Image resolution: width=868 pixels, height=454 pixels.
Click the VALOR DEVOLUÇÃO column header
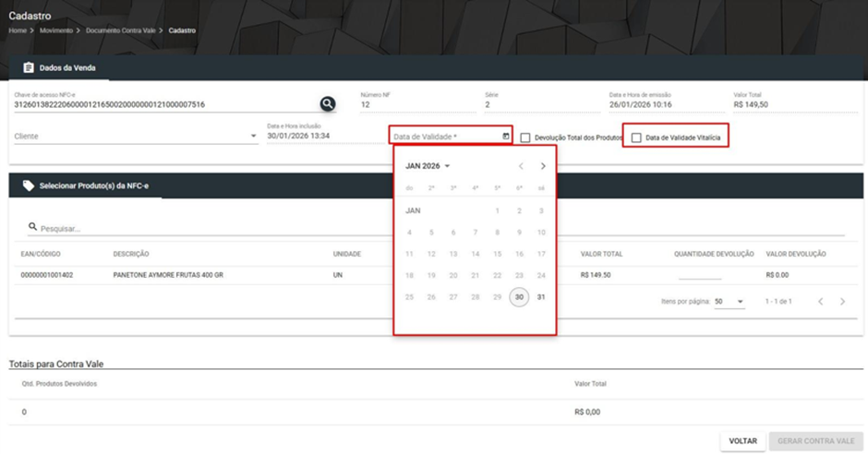pos(796,254)
